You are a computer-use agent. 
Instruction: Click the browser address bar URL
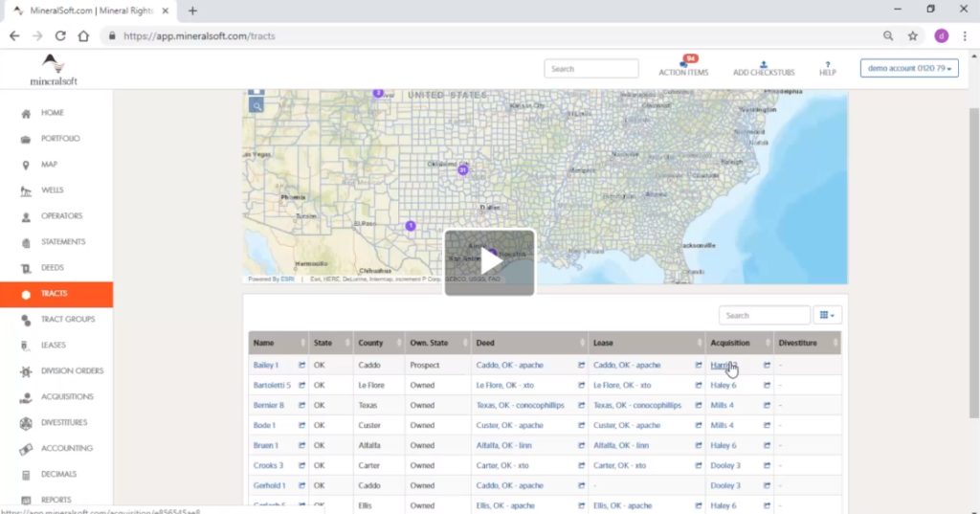pyautogui.click(x=199, y=35)
